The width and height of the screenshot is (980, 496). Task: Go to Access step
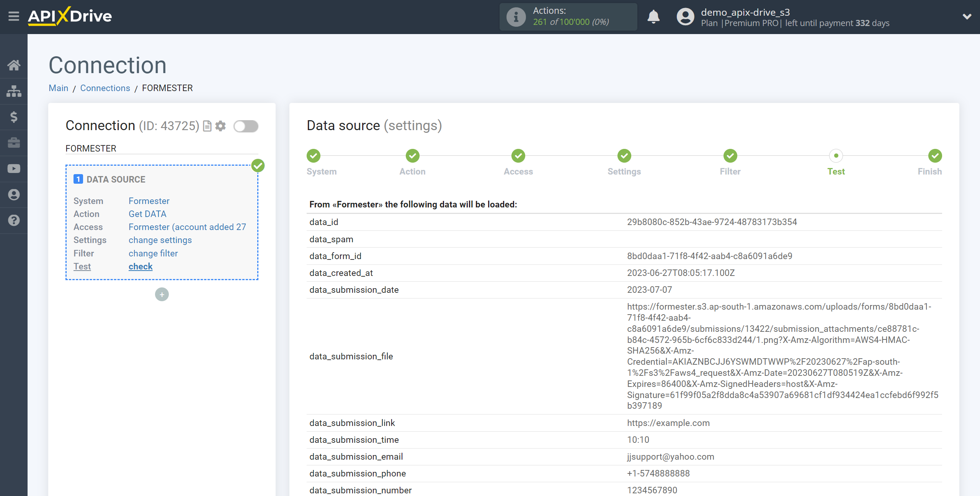518,156
